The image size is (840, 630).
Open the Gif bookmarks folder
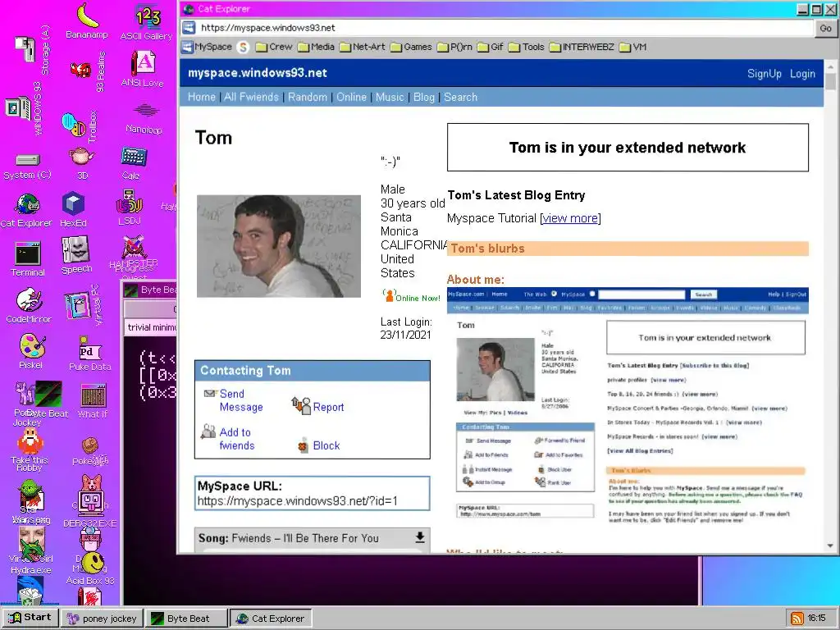(491, 47)
